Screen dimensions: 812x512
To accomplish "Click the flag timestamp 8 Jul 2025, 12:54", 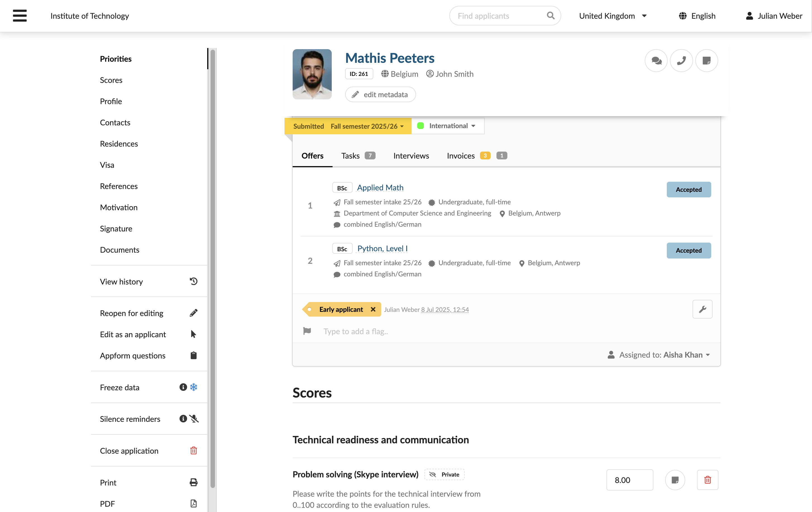I will tap(445, 310).
